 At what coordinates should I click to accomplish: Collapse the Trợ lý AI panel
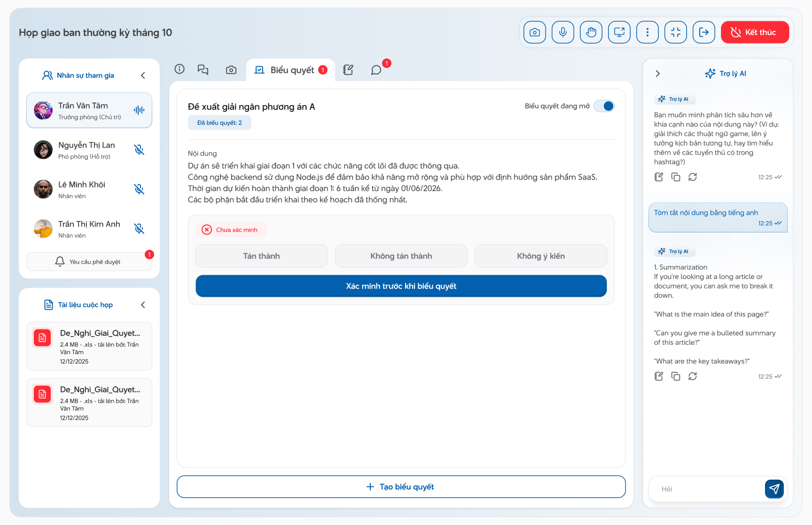coord(657,74)
